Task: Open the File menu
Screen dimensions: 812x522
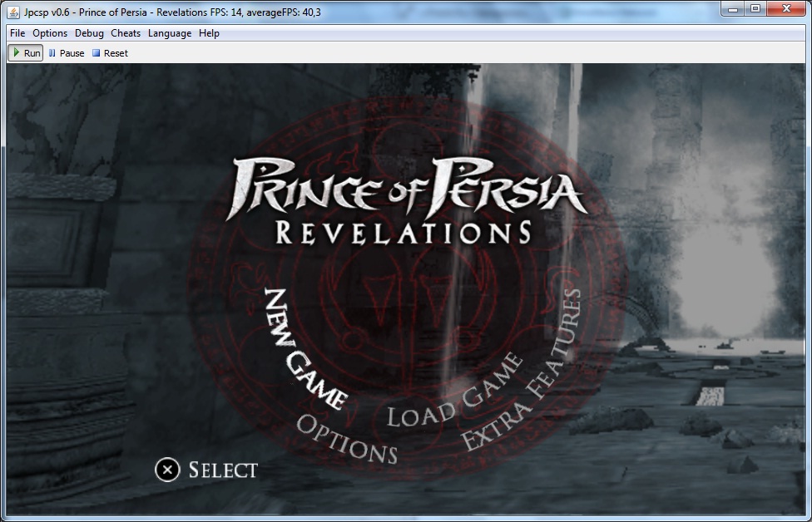Action: point(17,33)
